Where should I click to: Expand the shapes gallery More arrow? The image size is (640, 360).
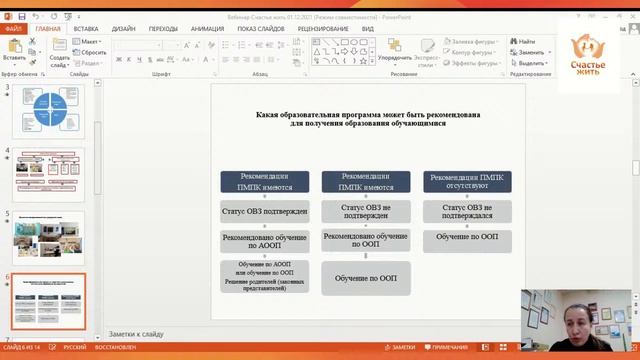coord(372,61)
